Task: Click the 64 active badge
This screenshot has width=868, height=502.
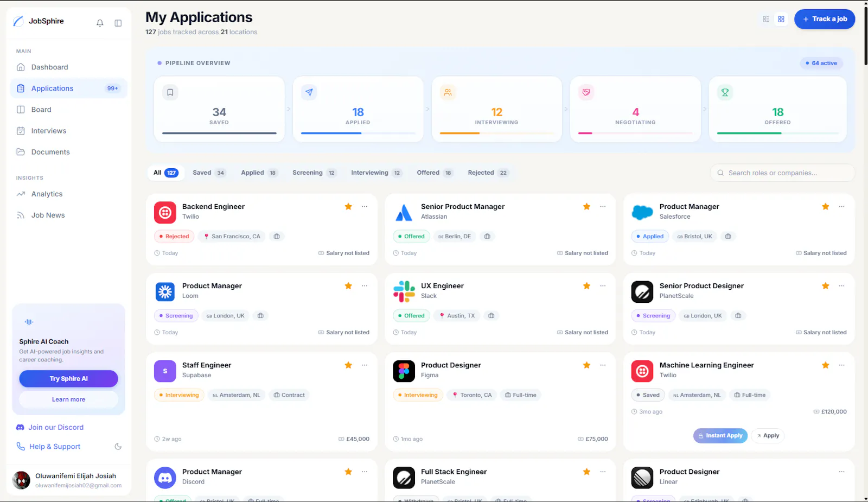Action: (821, 63)
